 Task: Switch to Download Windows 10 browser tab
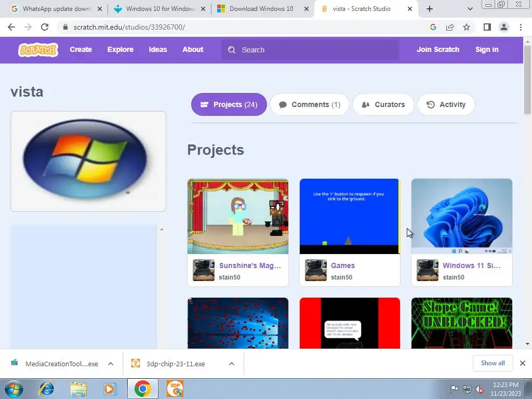[261, 9]
